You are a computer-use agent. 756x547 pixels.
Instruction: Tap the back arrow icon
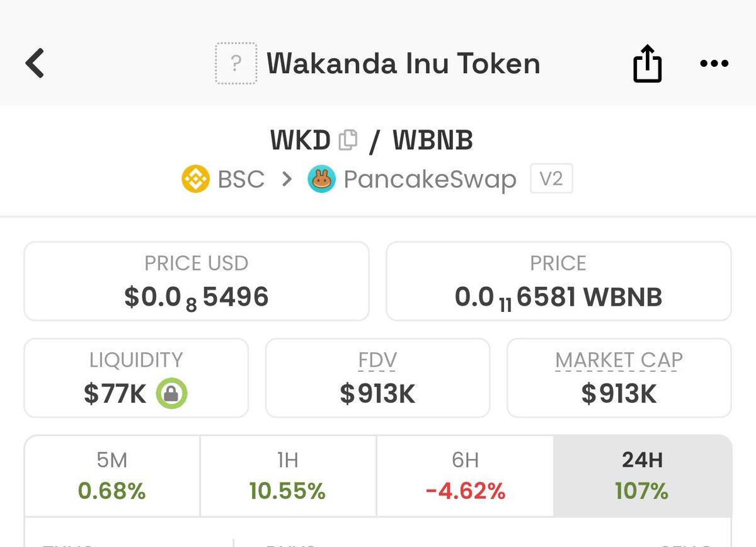pos(35,64)
